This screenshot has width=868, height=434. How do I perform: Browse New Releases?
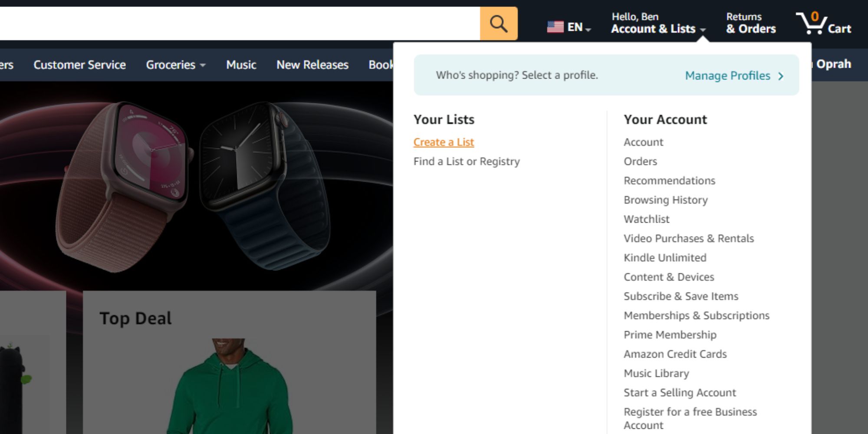[x=312, y=64]
